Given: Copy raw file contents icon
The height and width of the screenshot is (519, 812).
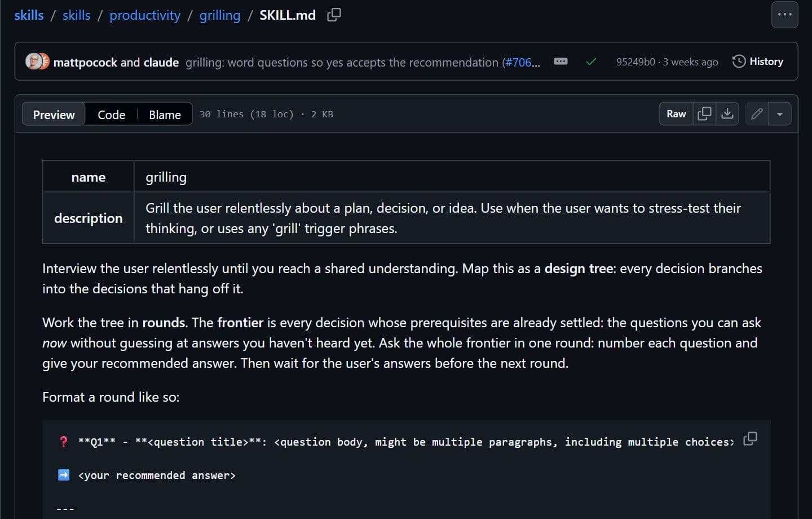Looking at the screenshot, I should [x=704, y=114].
